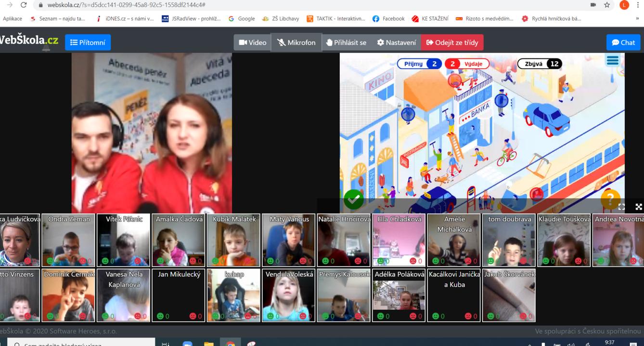Viewport: 644px width, 346px height.
Task: Click the Chrome icon on the taskbar
Action: pos(230,344)
